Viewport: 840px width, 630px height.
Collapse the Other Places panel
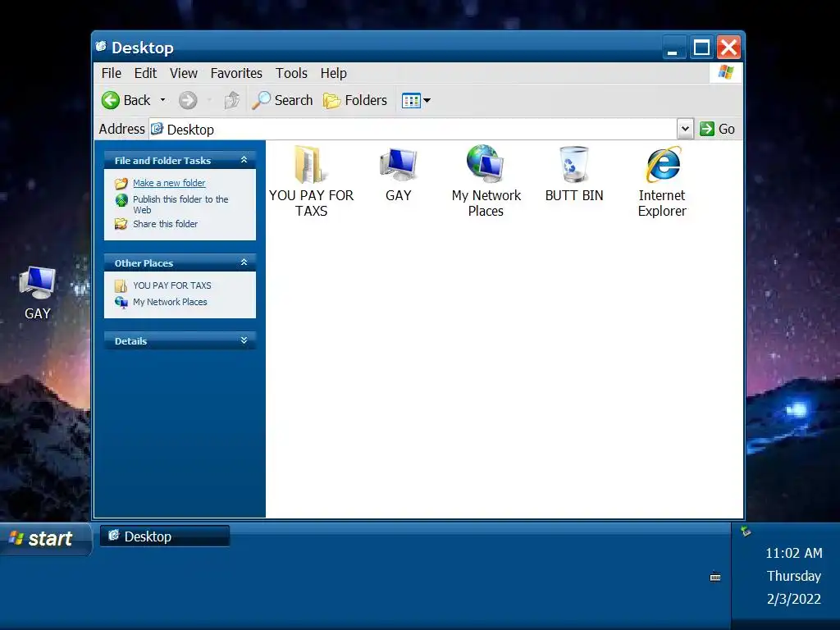pos(244,262)
